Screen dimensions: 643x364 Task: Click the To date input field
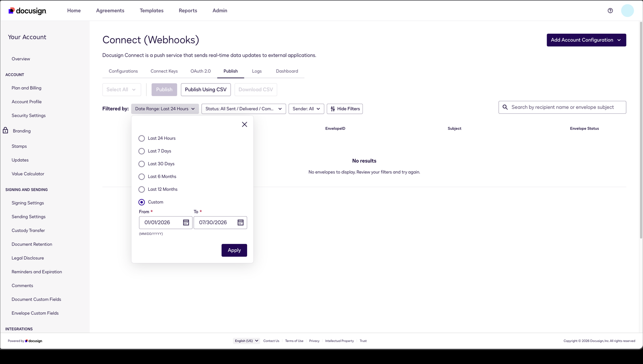click(x=220, y=223)
